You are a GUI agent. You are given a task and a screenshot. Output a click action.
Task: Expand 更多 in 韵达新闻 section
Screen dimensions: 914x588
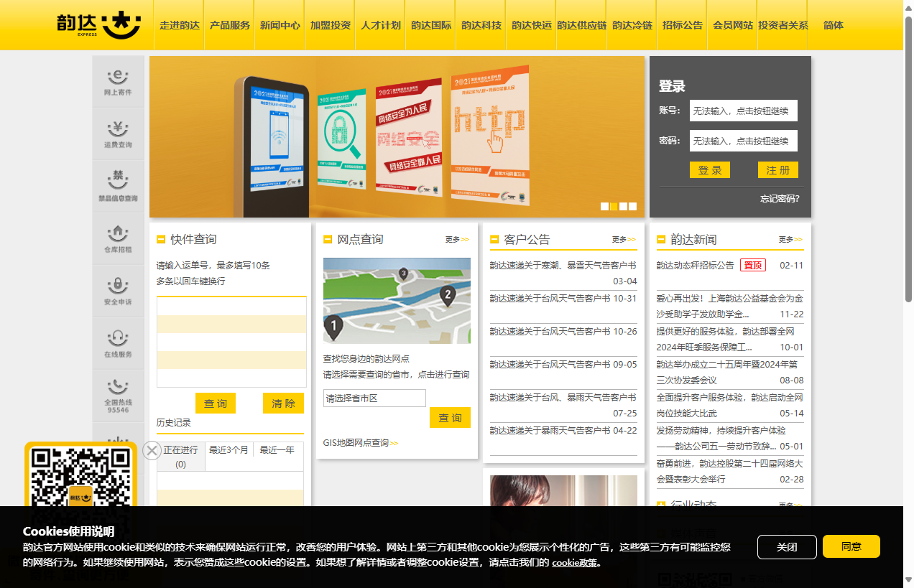tap(790, 240)
